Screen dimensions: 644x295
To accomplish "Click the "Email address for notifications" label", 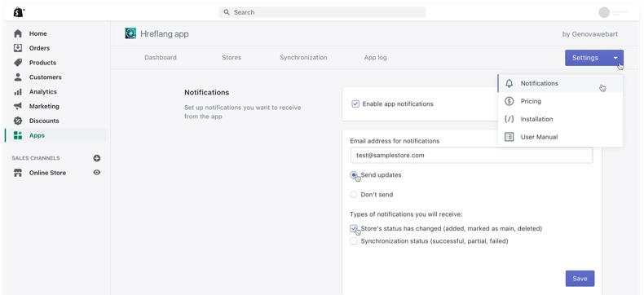I will click(x=395, y=141).
